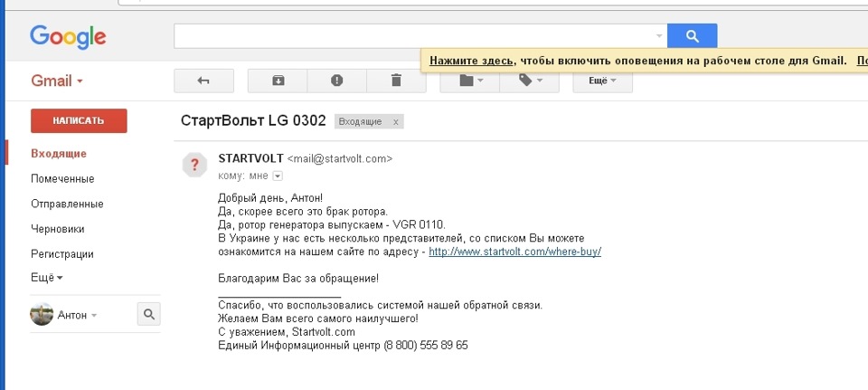The image size is (868, 390).
Task: Click Нажмите здесь notification link
Action: tap(471, 61)
